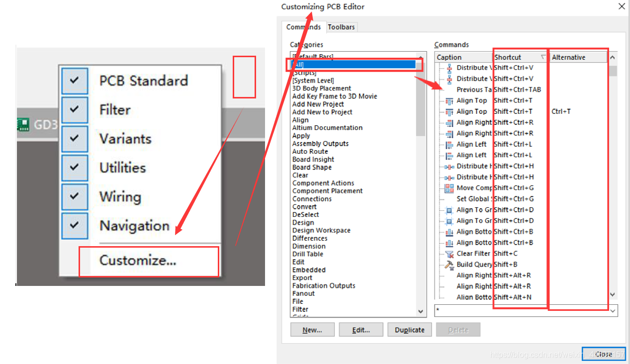
Task: Open the command filter dropdown arrow
Action: pyautogui.click(x=613, y=310)
